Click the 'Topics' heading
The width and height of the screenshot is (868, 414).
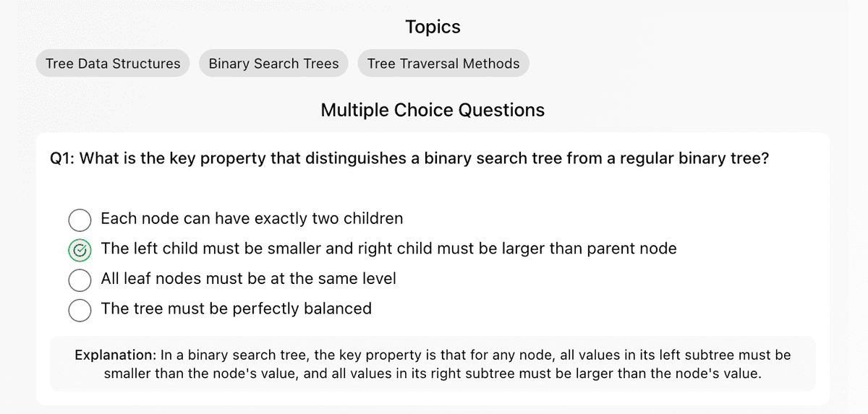(x=433, y=27)
